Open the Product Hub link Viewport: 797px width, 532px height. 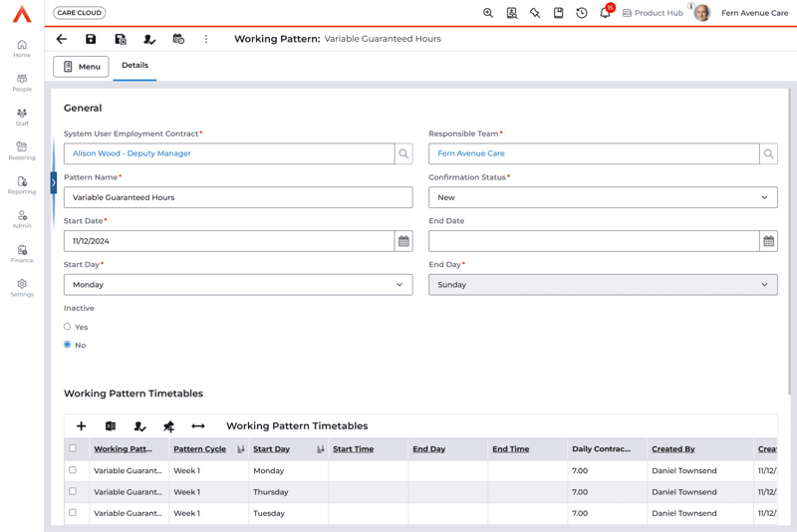tap(653, 13)
